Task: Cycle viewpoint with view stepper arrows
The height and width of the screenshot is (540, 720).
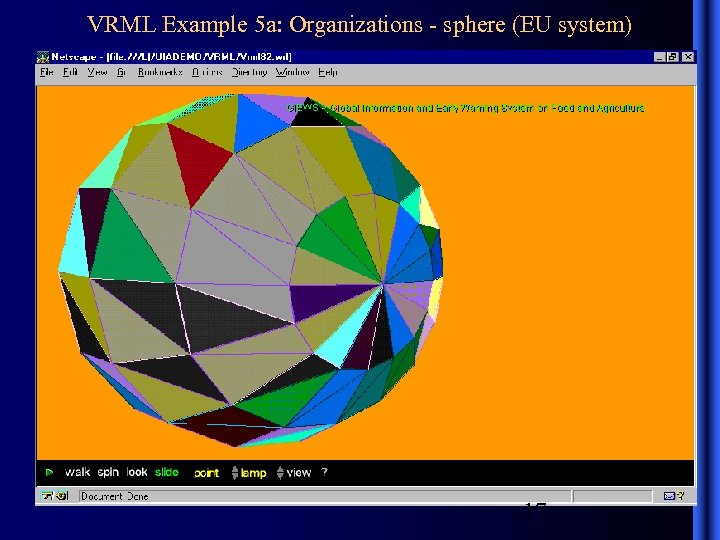Action: (x=280, y=472)
